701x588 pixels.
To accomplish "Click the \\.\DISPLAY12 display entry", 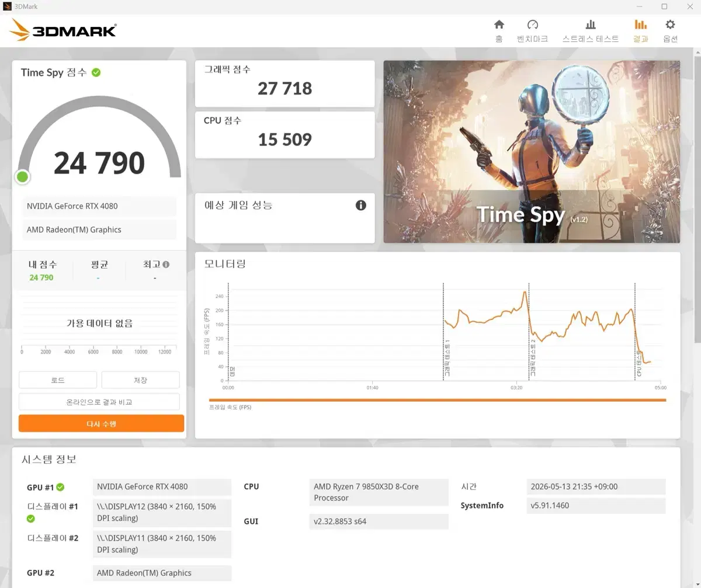I will point(162,512).
